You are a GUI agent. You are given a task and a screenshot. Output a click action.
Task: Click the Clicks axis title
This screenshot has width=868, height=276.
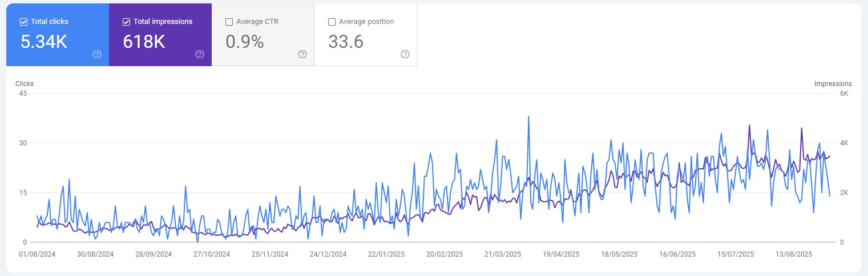(x=25, y=84)
